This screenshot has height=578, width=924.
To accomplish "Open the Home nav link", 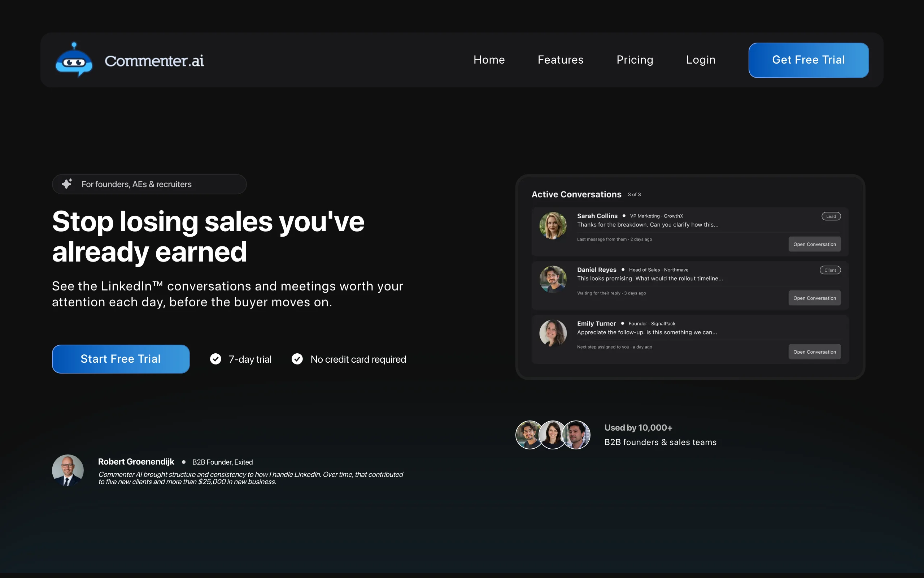I will [x=489, y=60].
